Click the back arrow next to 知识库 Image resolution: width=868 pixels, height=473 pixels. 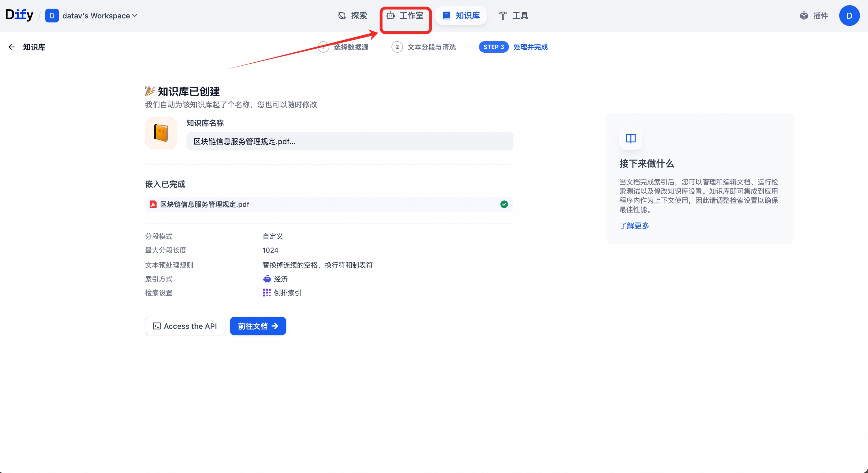click(12, 47)
